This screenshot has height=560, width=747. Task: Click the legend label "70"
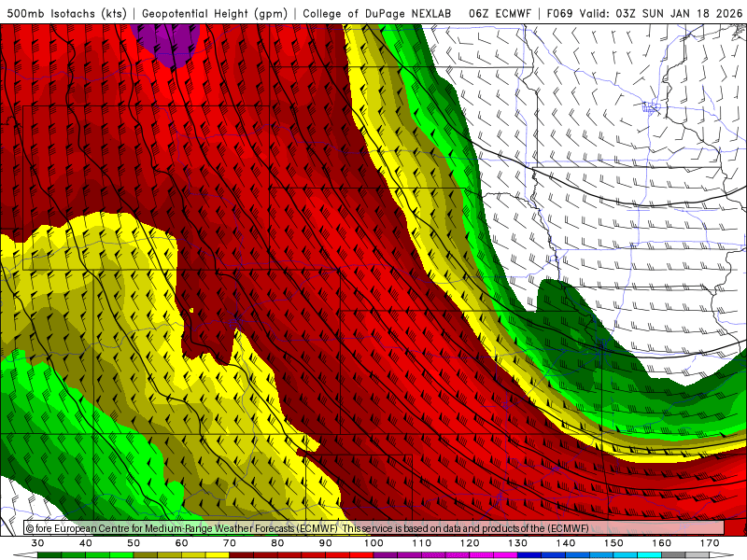pos(230,543)
